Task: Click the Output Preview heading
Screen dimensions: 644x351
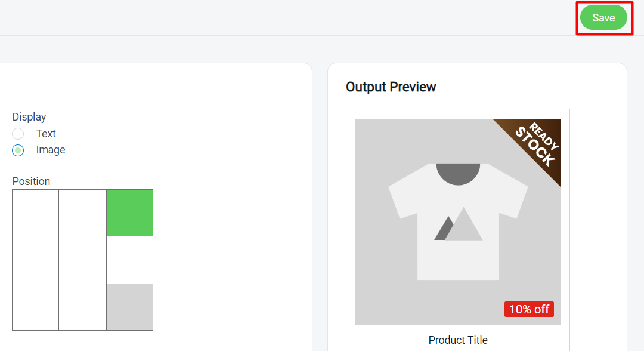Action: point(391,87)
